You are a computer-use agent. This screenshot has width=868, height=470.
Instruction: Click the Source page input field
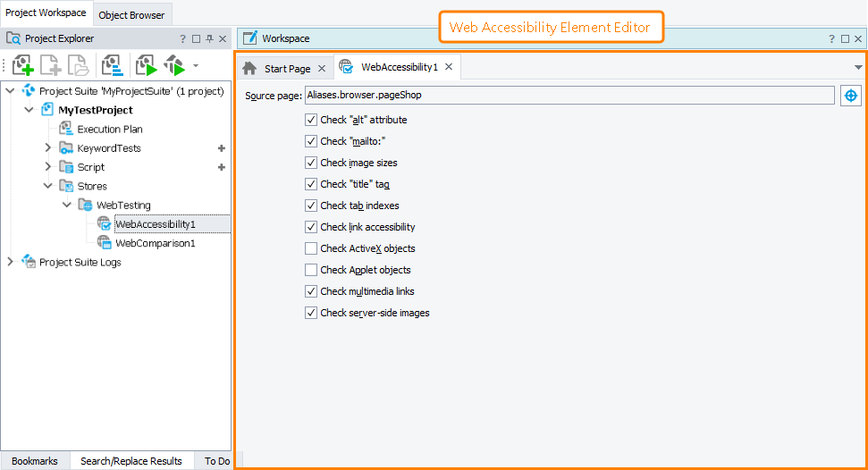(569, 95)
